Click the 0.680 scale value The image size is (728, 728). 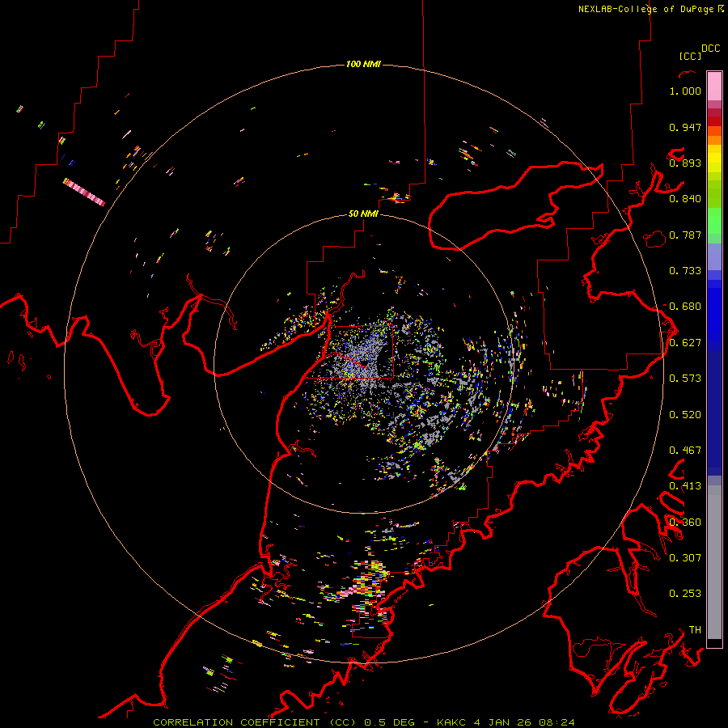[x=685, y=307]
